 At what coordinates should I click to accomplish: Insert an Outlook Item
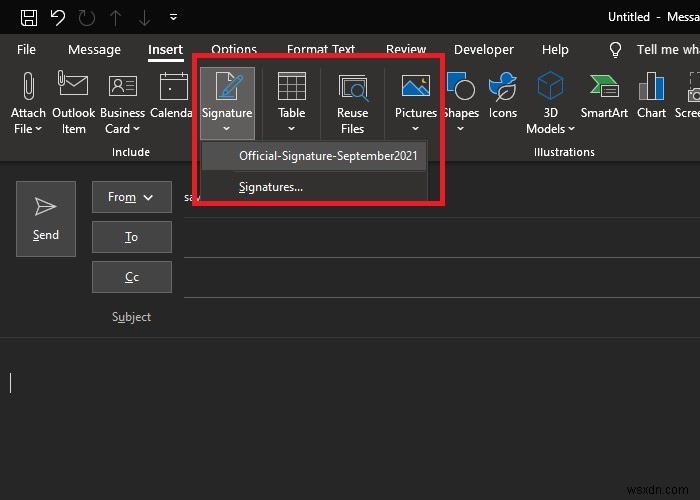73,103
